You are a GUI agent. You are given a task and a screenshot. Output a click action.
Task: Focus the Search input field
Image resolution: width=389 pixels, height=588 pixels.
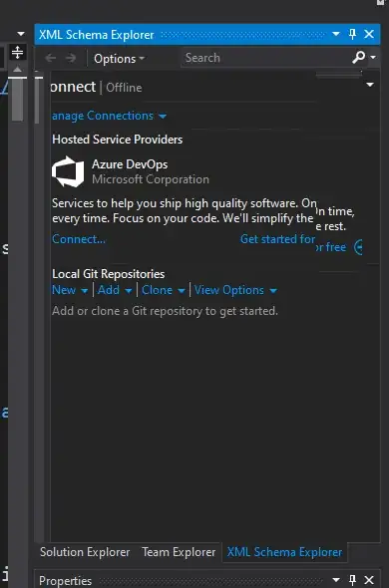pos(266,58)
